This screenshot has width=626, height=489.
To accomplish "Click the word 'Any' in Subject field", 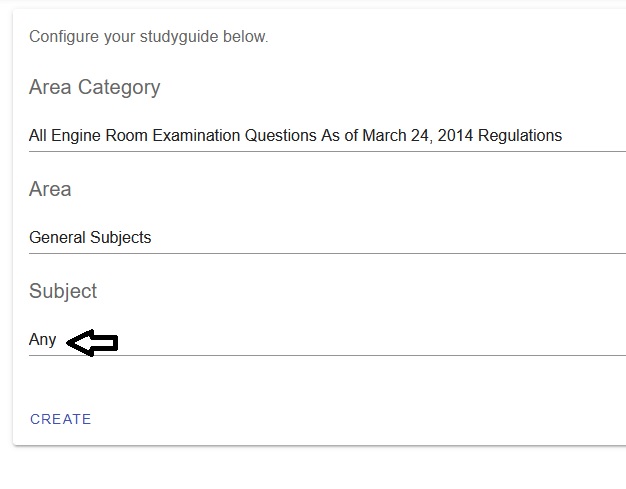I will (x=42, y=340).
